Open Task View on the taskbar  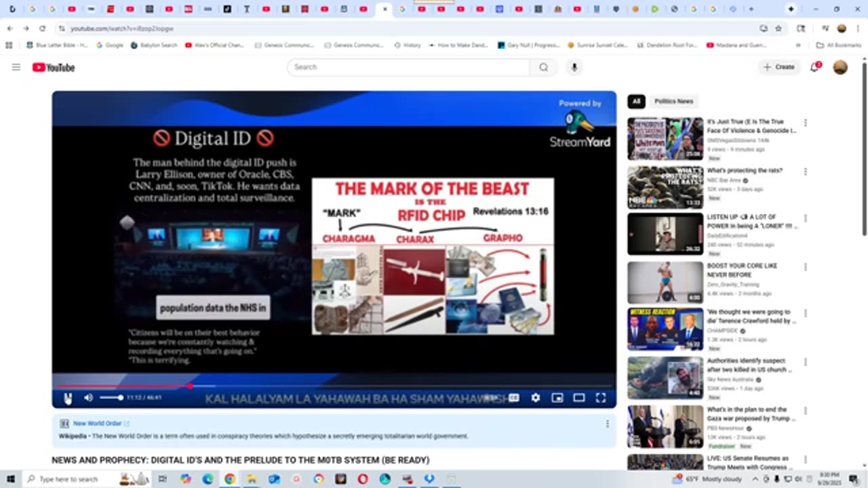click(163, 479)
